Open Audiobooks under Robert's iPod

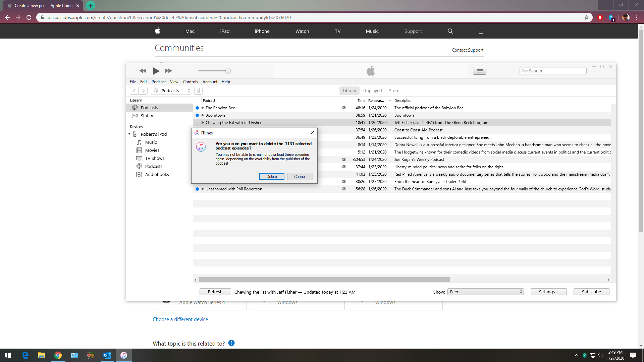[x=157, y=175]
